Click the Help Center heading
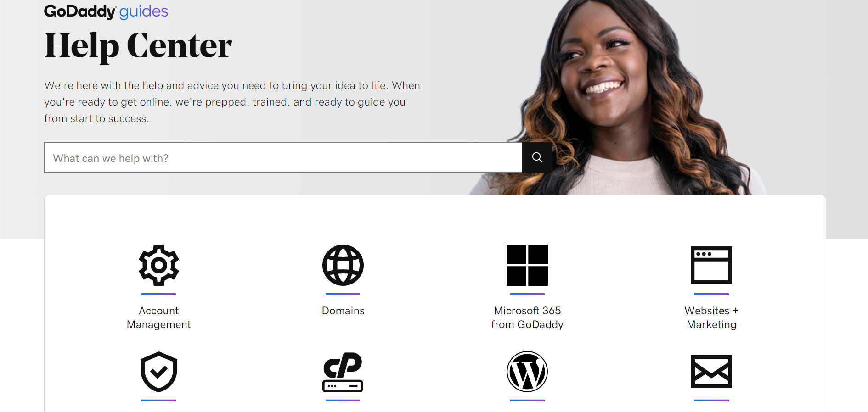Screen dimensions: 868x412 click(138, 46)
